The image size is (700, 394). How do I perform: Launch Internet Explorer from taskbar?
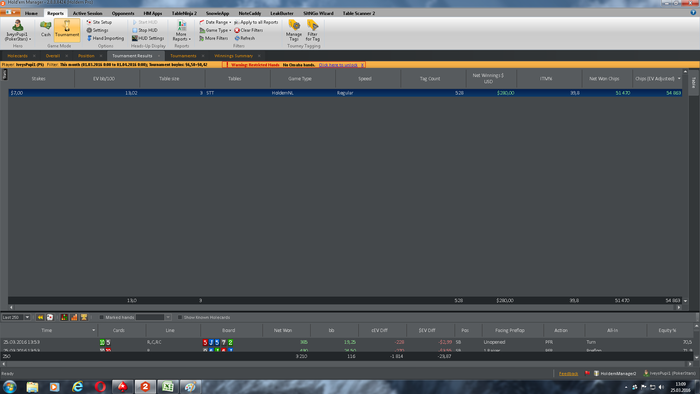pyautogui.click(x=77, y=386)
